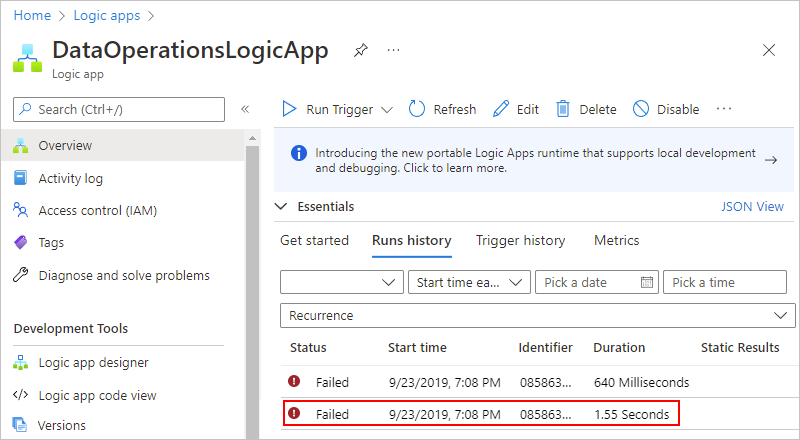Switch to the Get started tab

coord(314,240)
